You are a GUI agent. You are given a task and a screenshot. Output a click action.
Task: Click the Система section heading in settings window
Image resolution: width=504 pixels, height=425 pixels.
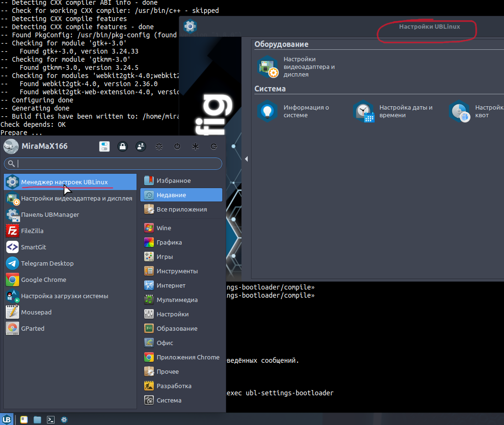point(270,89)
